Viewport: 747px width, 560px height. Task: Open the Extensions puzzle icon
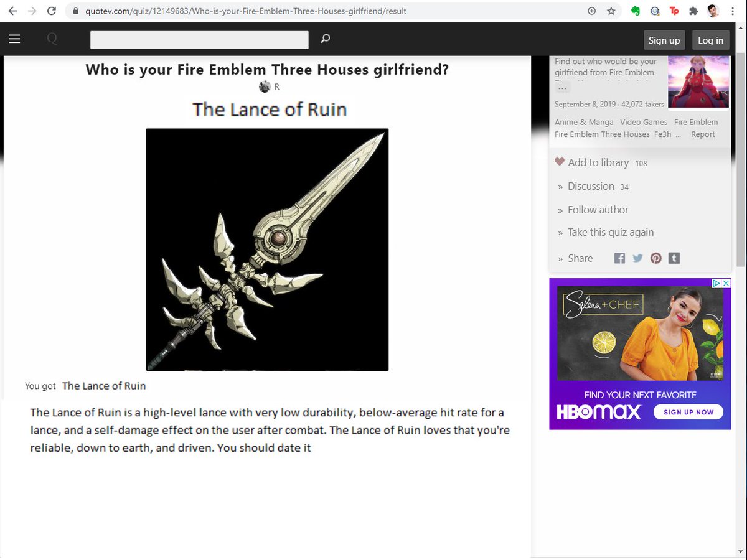693,11
